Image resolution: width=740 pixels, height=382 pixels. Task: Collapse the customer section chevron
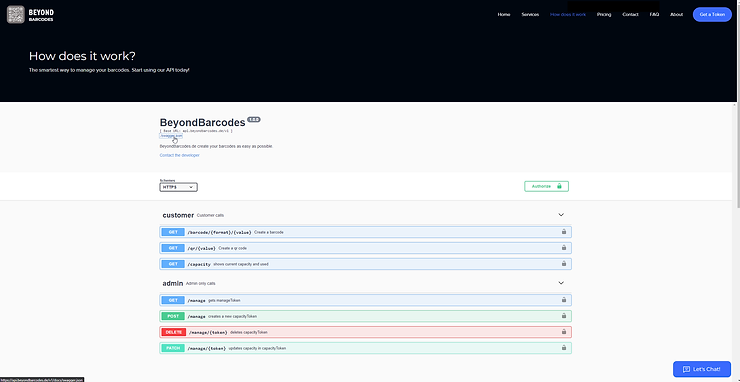561,215
